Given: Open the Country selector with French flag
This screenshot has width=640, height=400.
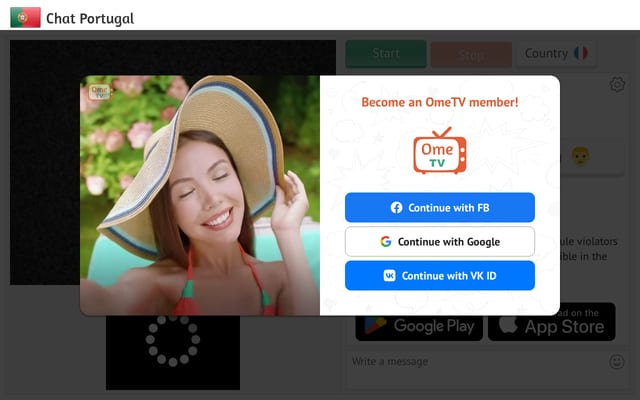Looking at the screenshot, I should [x=556, y=53].
